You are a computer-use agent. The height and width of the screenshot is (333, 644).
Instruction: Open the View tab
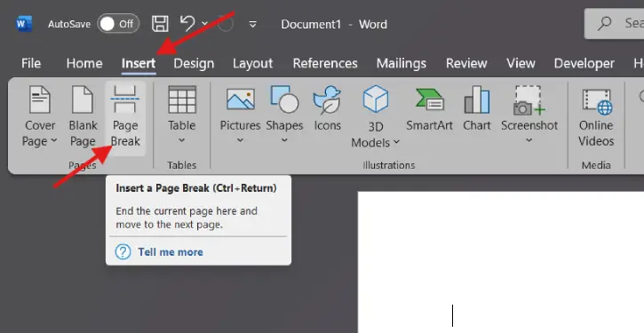point(521,63)
